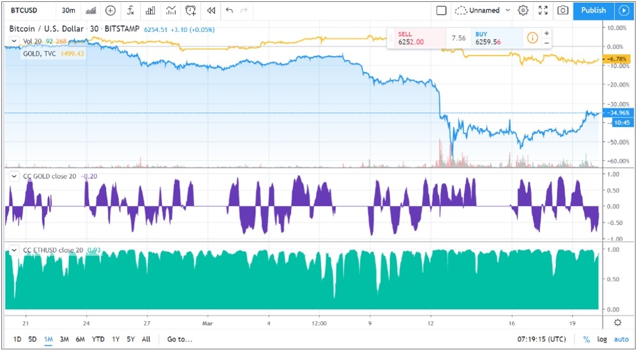Select the YTD time range
Screen dimensions: 644x357
(98, 339)
